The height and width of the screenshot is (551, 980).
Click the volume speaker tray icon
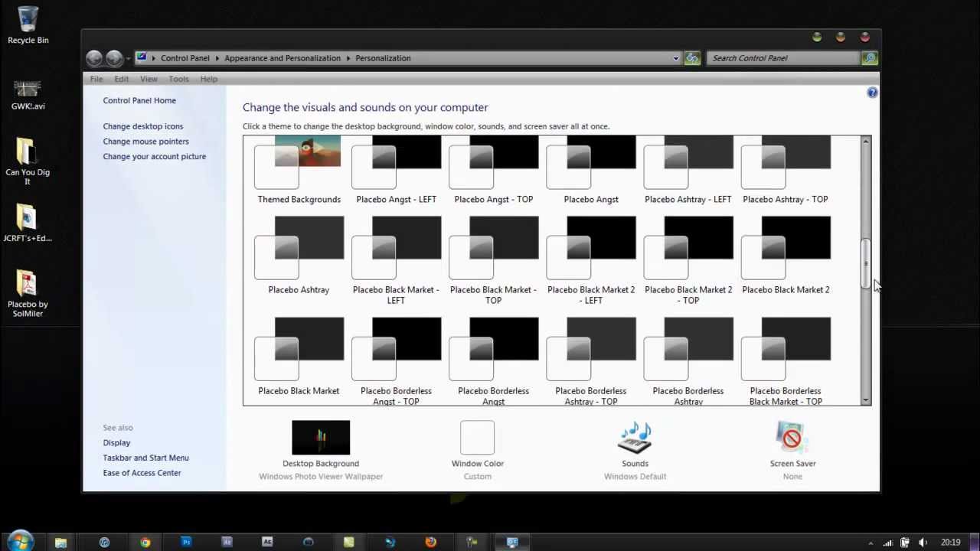pos(923,543)
